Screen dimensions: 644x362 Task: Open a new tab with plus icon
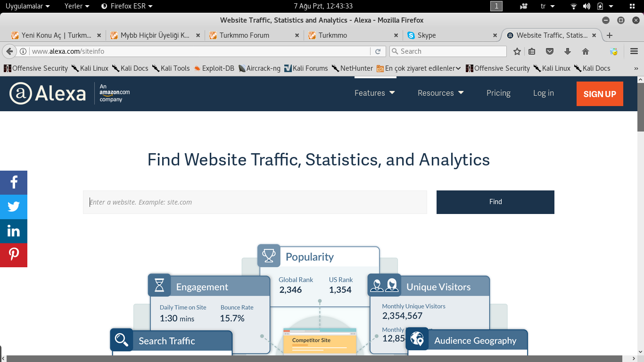click(x=610, y=35)
